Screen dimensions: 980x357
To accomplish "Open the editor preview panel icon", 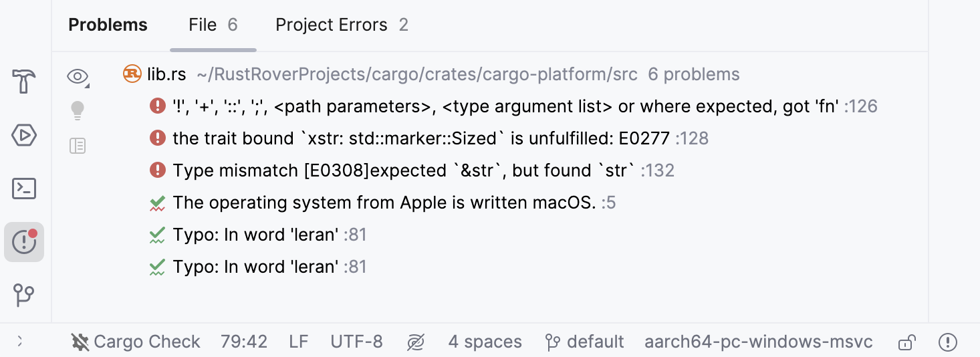I will coord(78,146).
